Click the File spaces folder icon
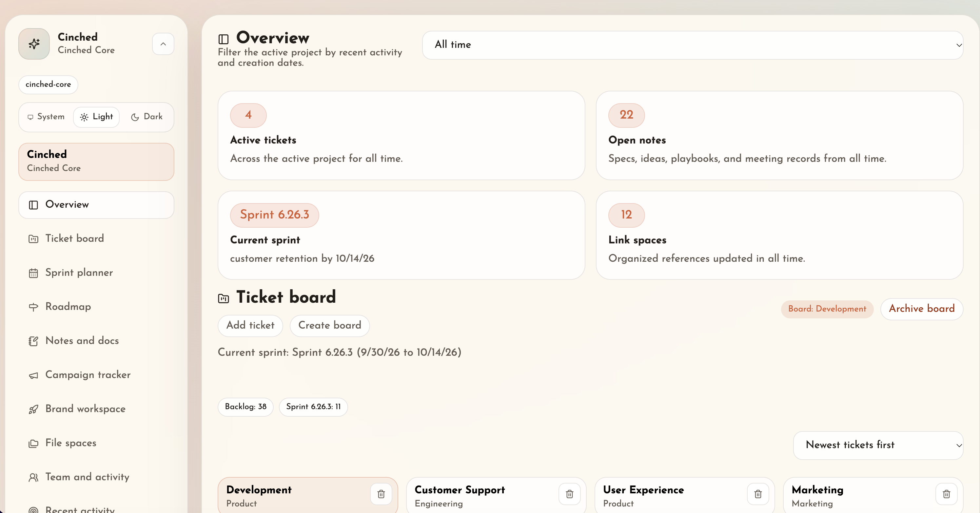980x513 pixels. pos(33,444)
